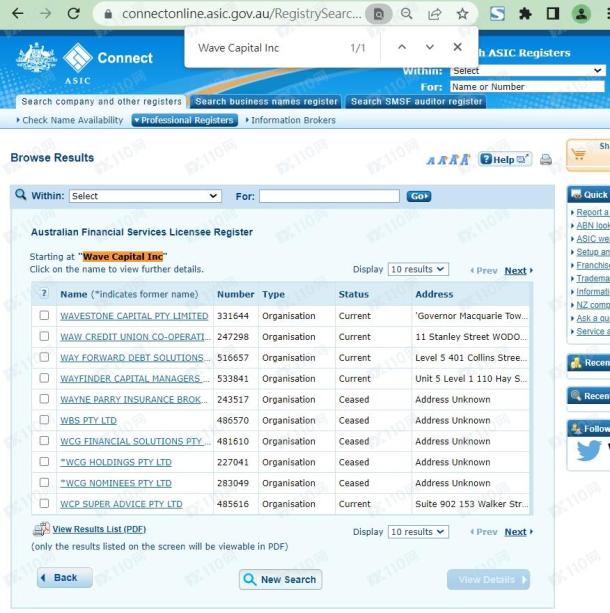Open WAVESTONE CAPITAL PTY LIMITED details link
This screenshot has height=613, width=610.
(x=134, y=316)
